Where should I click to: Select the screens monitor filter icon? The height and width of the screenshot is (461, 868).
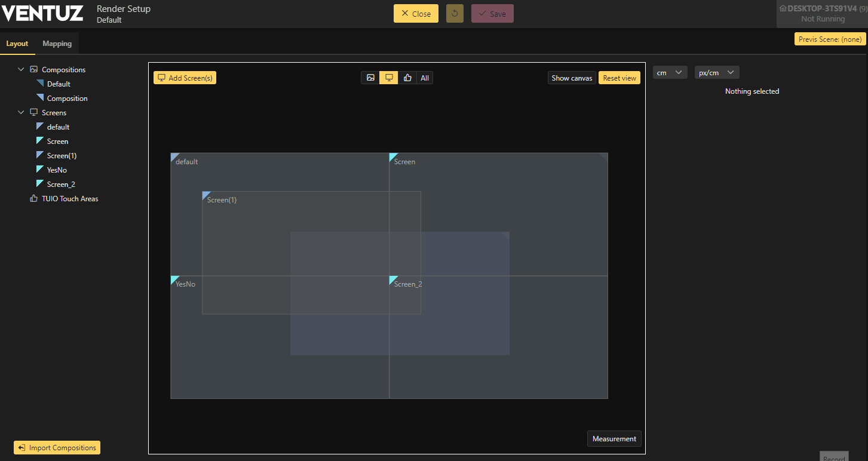coord(389,78)
